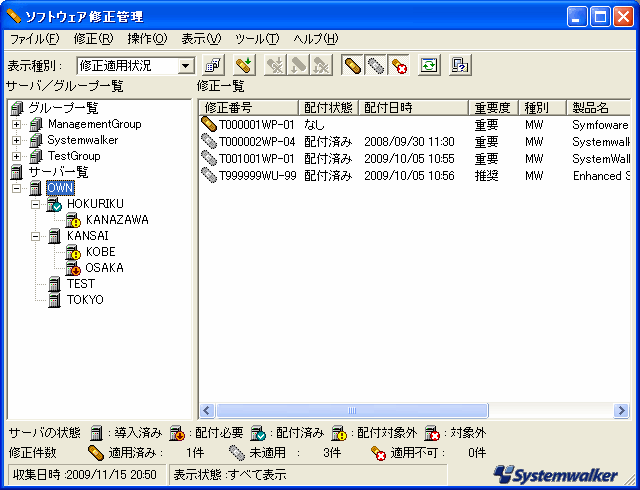
Task: Click the date 2008/09/30 11:30 cell
Action: click(x=409, y=142)
